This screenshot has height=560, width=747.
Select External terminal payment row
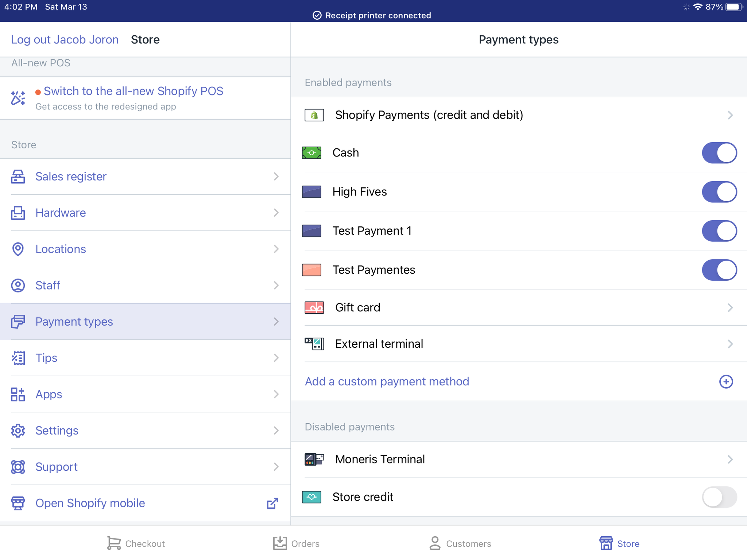pyautogui.click(x=379, y=344)
